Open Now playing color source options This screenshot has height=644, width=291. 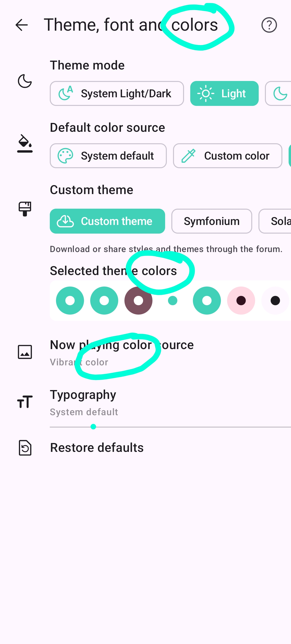pos(122,352)
